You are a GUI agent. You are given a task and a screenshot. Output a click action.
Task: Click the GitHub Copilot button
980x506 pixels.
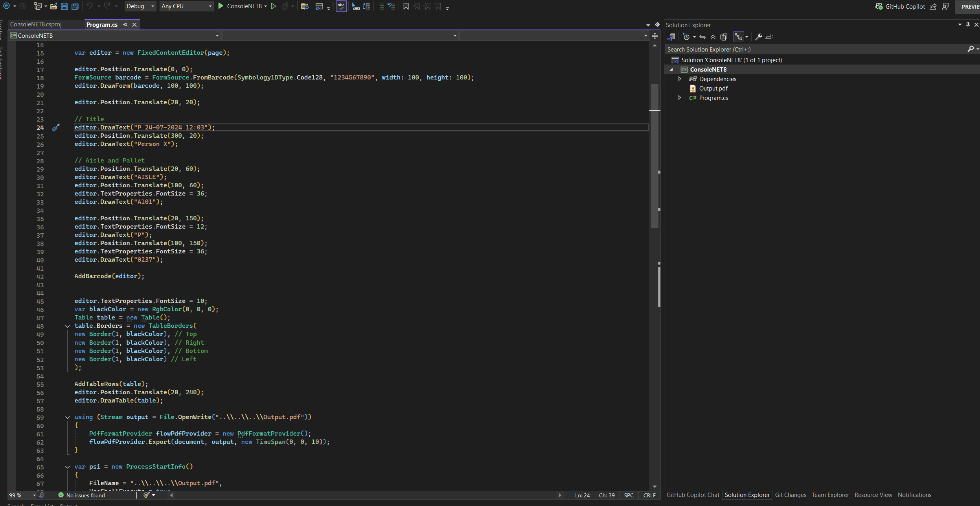coord(900,6)
